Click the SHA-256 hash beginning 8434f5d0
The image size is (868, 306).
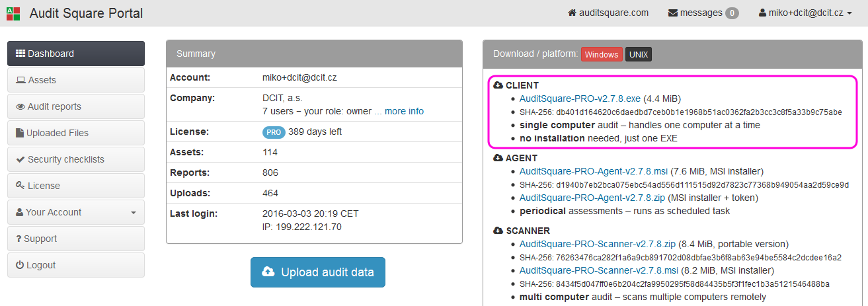click(x=693, y=284)
